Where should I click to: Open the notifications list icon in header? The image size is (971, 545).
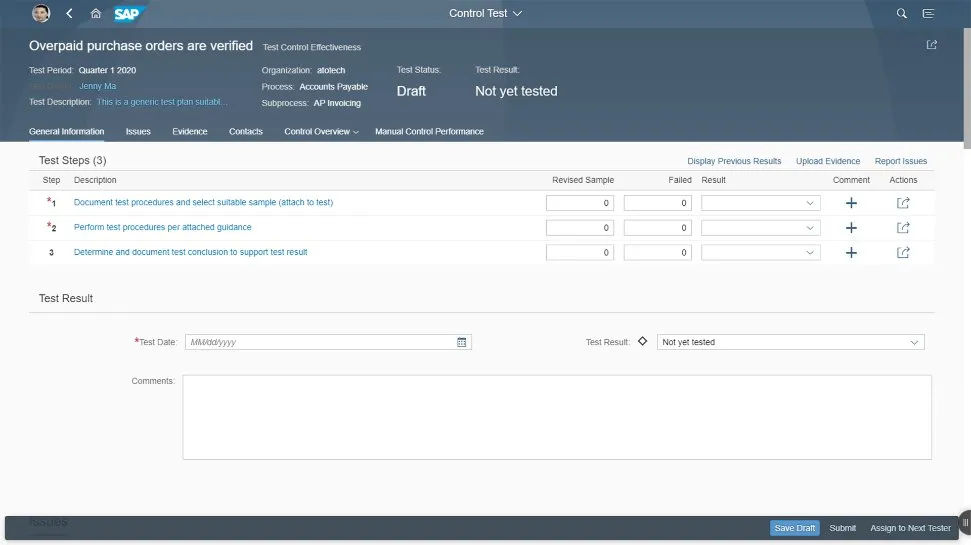pos(929,14)
